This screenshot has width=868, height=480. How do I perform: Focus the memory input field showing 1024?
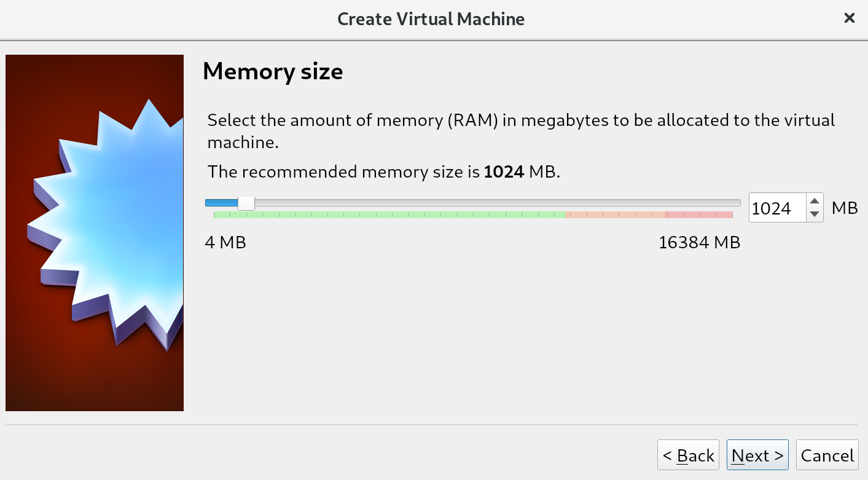pyautogui.click(x=776, y=208)
